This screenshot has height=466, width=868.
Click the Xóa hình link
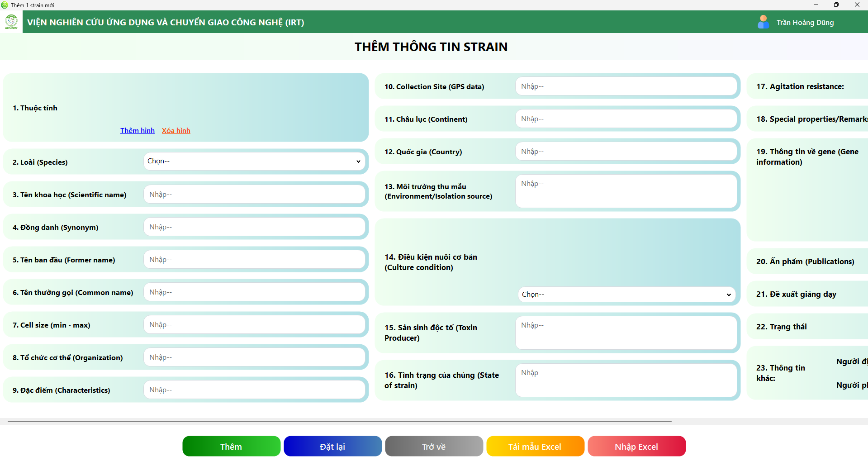tap(176, 130)
